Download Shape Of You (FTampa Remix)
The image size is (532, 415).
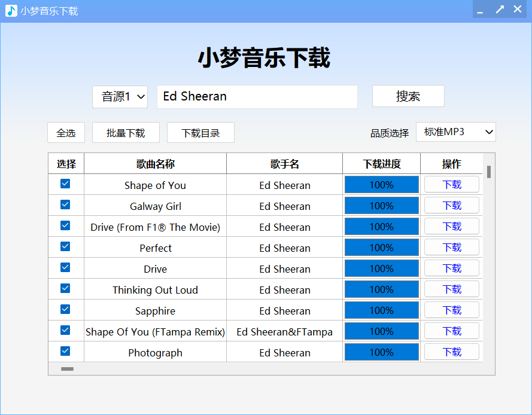tap(452, 331)
